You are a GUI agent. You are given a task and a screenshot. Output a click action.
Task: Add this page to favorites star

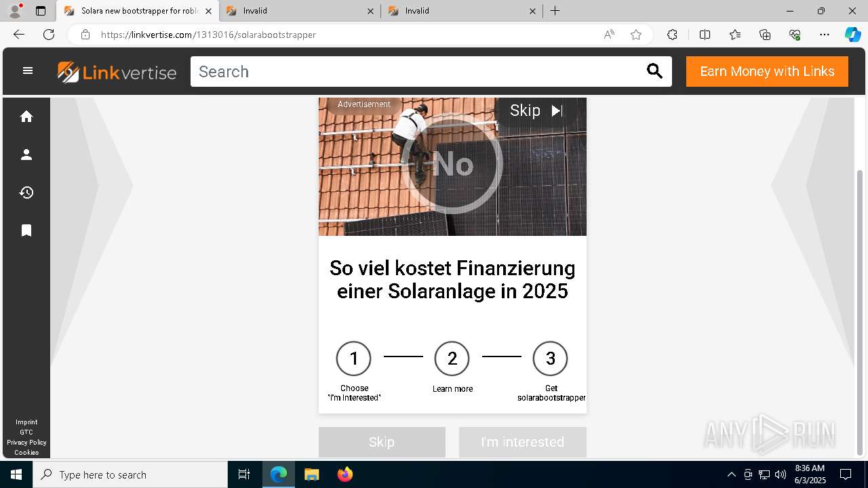click(x=636, y=35)
